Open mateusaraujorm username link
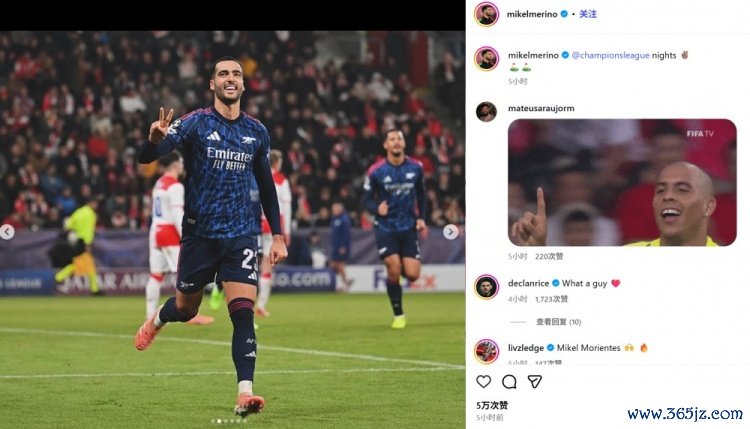This screenshot has width=750, height=429. [x=541, y=109]
